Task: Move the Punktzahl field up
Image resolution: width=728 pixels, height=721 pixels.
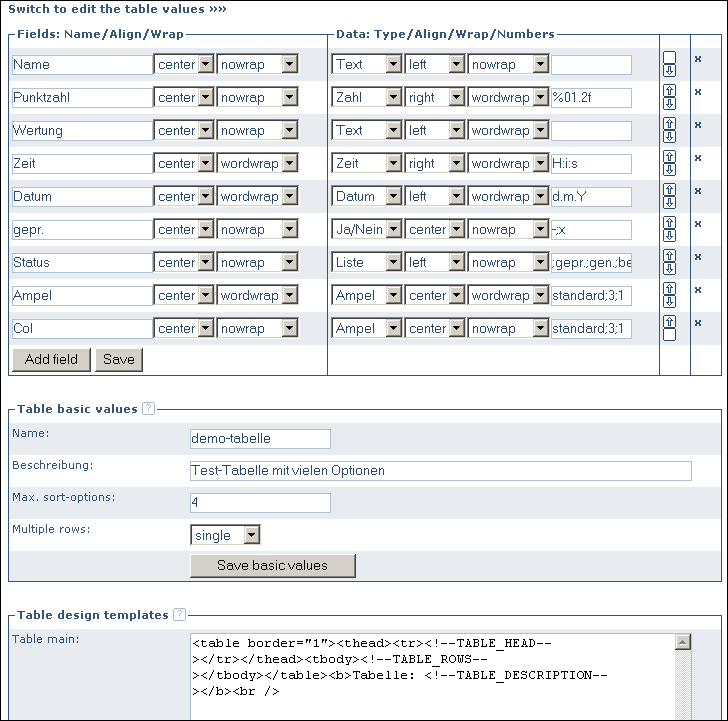Action: [669, 91]
